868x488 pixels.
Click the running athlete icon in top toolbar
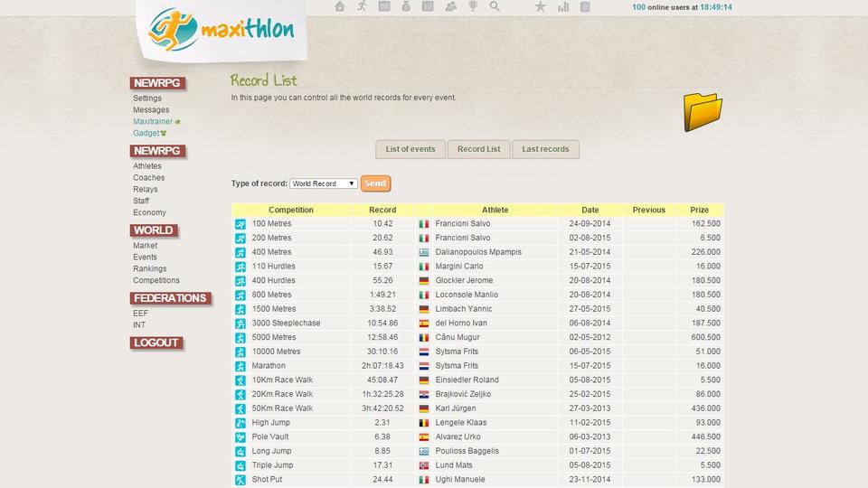tap(362, 6)
